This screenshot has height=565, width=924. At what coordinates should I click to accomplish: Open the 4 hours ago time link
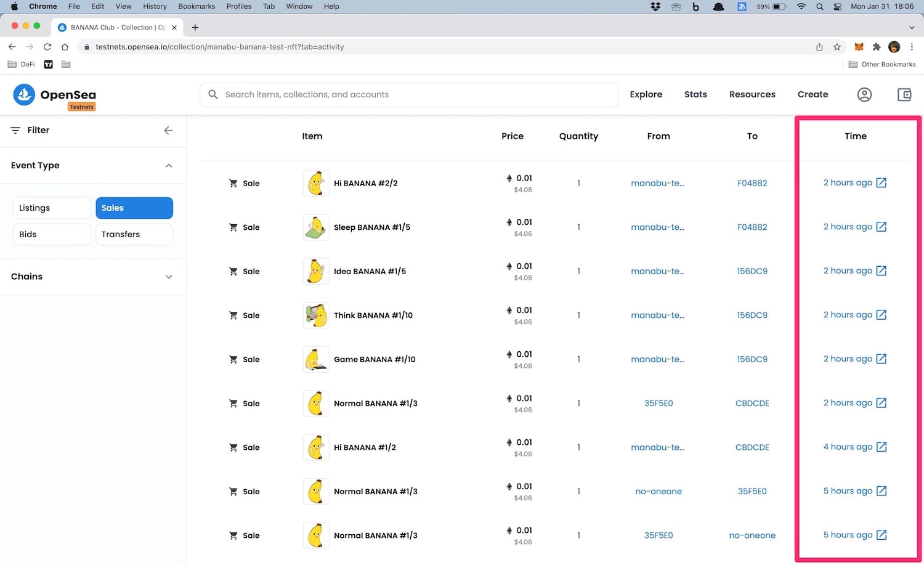tap(848, 447)
